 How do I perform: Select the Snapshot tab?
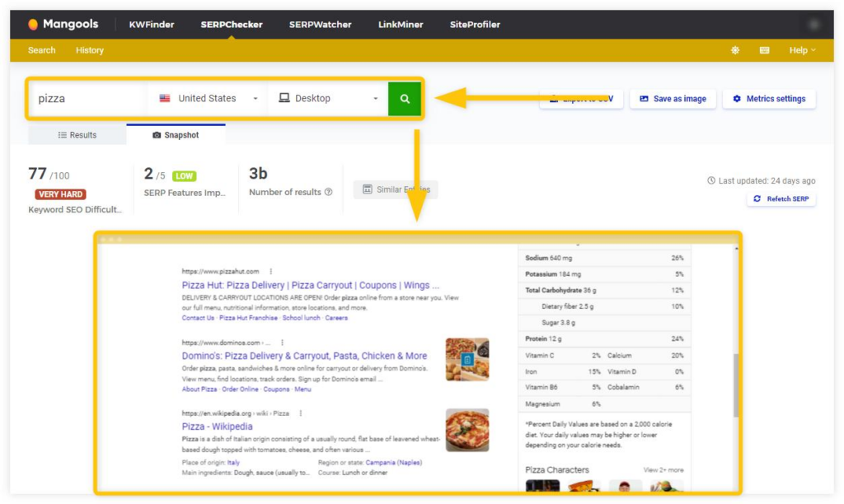point(176,135)
